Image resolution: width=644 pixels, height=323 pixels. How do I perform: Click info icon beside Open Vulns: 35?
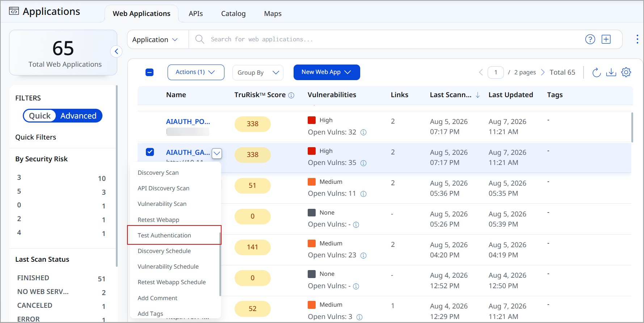(x=363, y=163)
